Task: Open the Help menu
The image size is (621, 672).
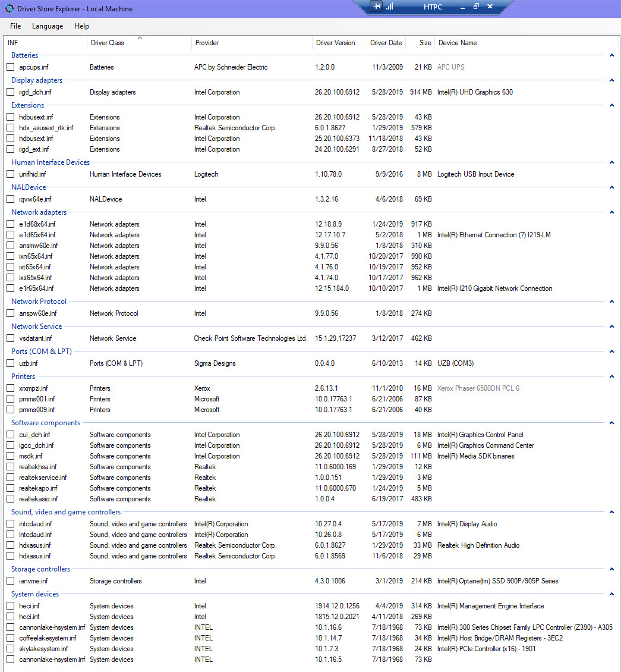Action: point(81,26)
